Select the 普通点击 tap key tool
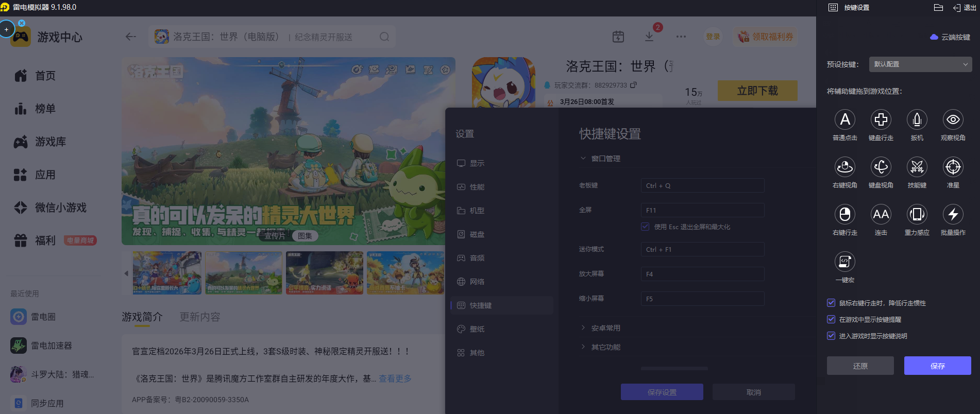The image size is (980, 414). [x=845, y=119]
